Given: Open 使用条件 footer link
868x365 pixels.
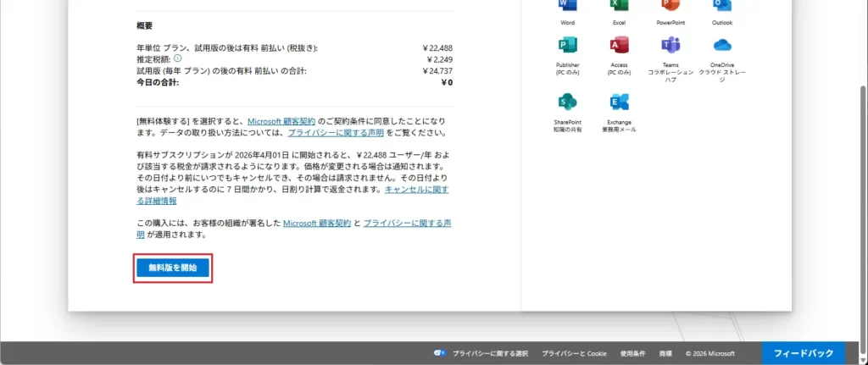Looking at the screenshot, I should [632, 353].
